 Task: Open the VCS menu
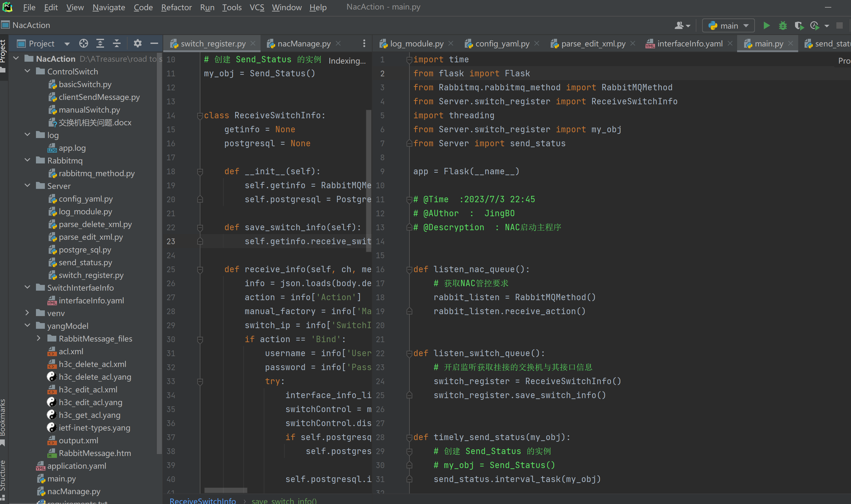coord(257,7)
